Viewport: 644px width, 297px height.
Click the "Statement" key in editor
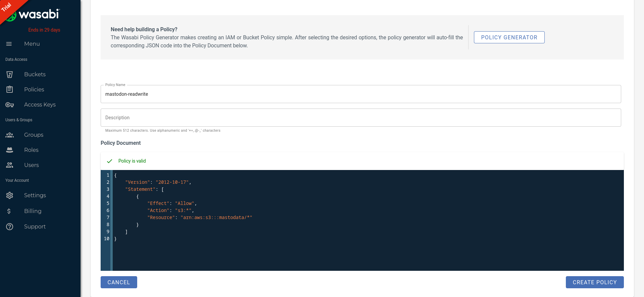(141, 189)
